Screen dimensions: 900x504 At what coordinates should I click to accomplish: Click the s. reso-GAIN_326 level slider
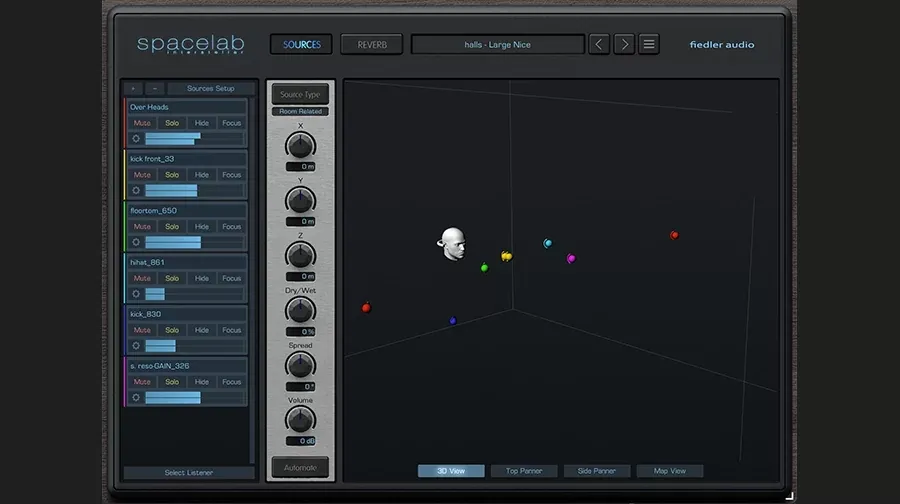pyautogui.click(x=194, y=397)
